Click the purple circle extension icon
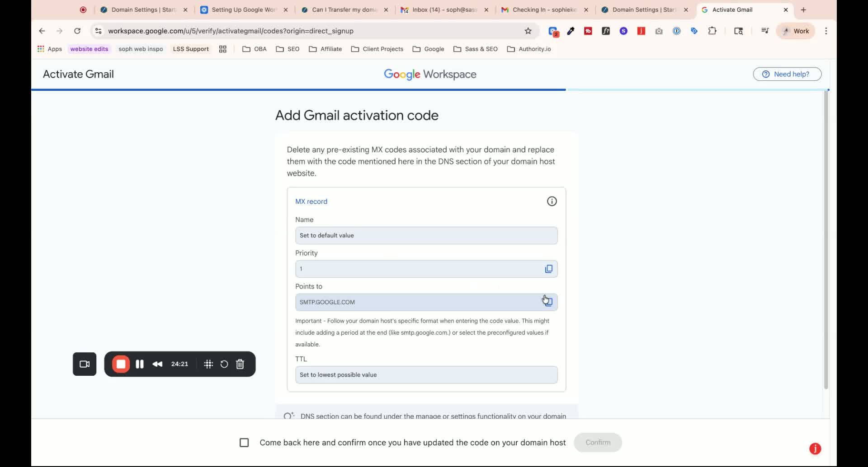Screen dimensions: 868x467 (x=623, y=31)
